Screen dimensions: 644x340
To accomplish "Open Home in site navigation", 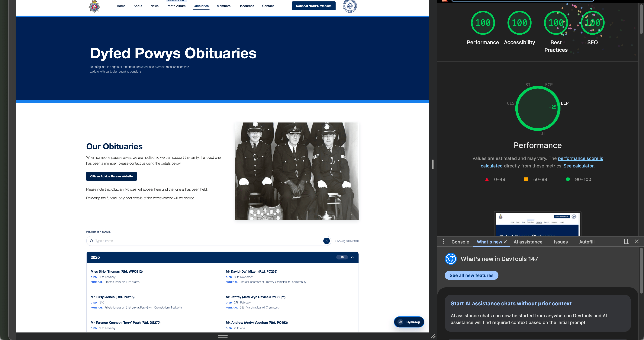I will point(121,6).
